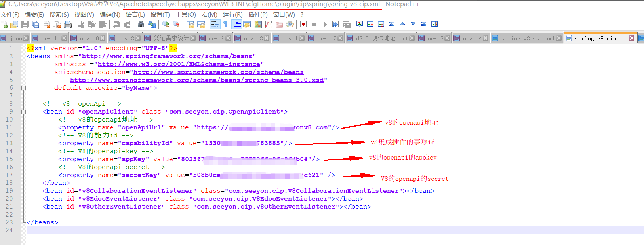Open the 视图(V) menu
Viewport: 644px width, 245px height.
click(x=84, y=15)
